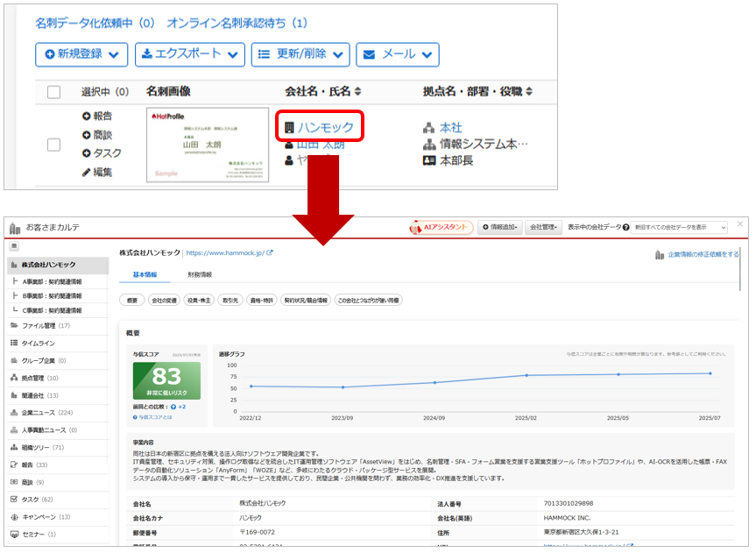Switch to the 財務情報 tab

(200, 275)
